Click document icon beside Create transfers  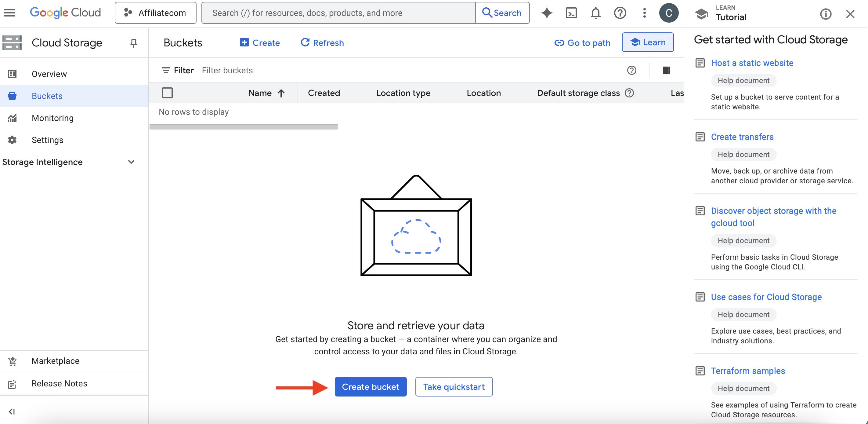coord(700,137)
